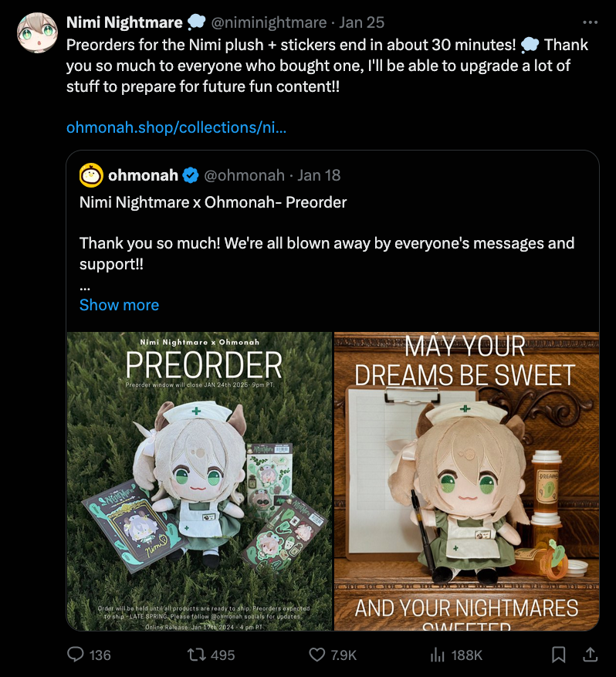616x677 pixels.
Task: Like the post with the heart icon
Action: 316,655
